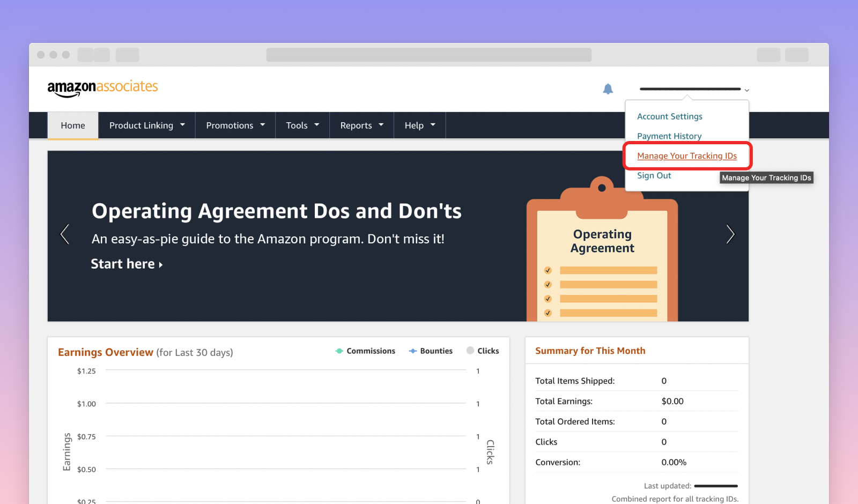The width and height of the screenshot is (858, 504).
Task: Select the Earnings Overview heading
Action: point(106,352)
